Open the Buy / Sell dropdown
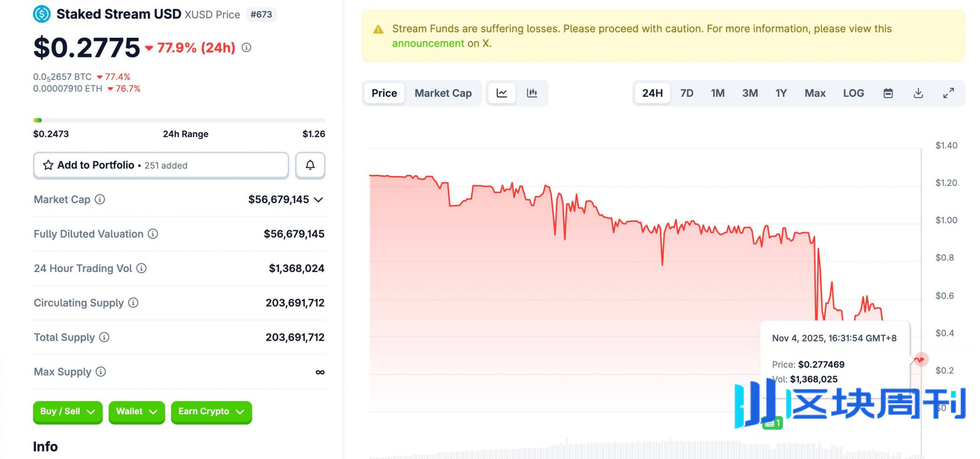 tap(67, 412)
